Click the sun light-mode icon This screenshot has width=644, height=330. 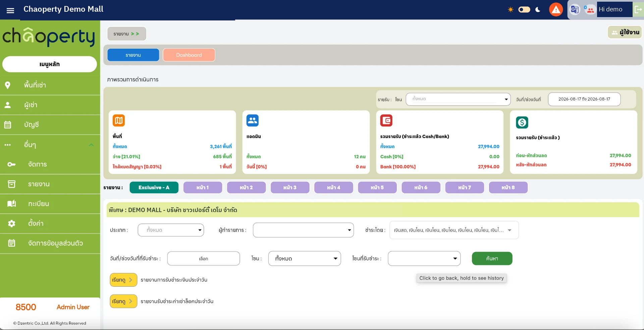click(511, 9)
